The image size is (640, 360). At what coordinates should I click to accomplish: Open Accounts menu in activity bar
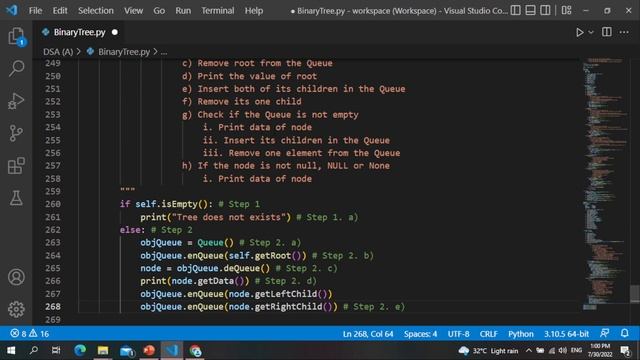click(x=16, y=277)
